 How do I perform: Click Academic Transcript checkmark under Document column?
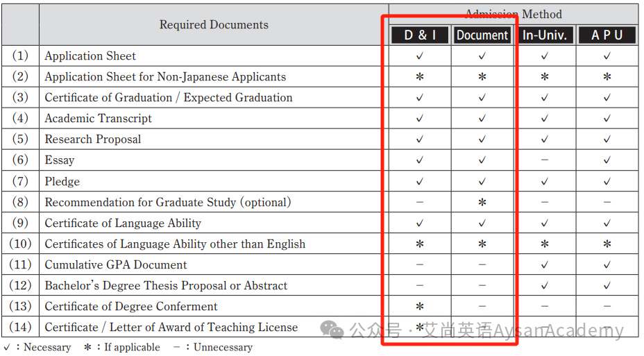tap(482, 119)
